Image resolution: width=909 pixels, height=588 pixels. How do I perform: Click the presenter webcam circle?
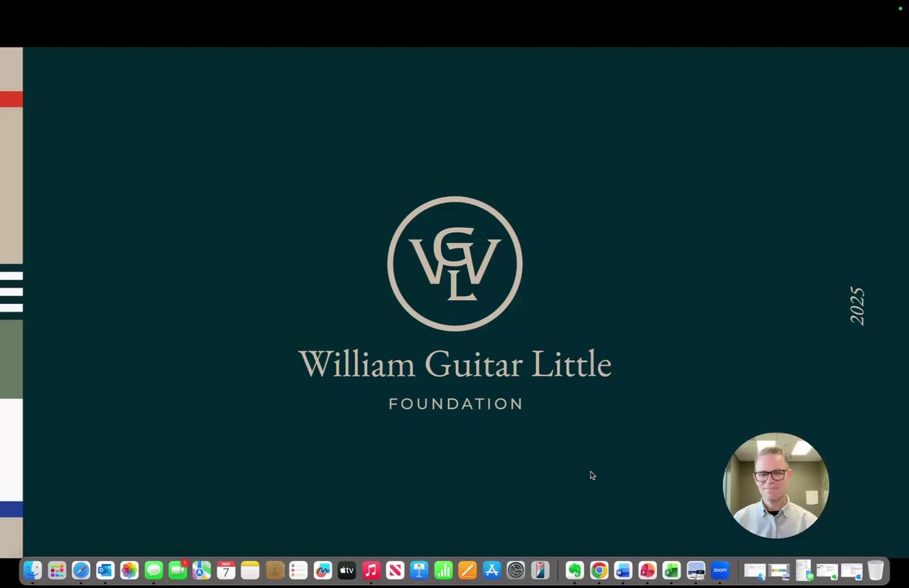point(775,485)
